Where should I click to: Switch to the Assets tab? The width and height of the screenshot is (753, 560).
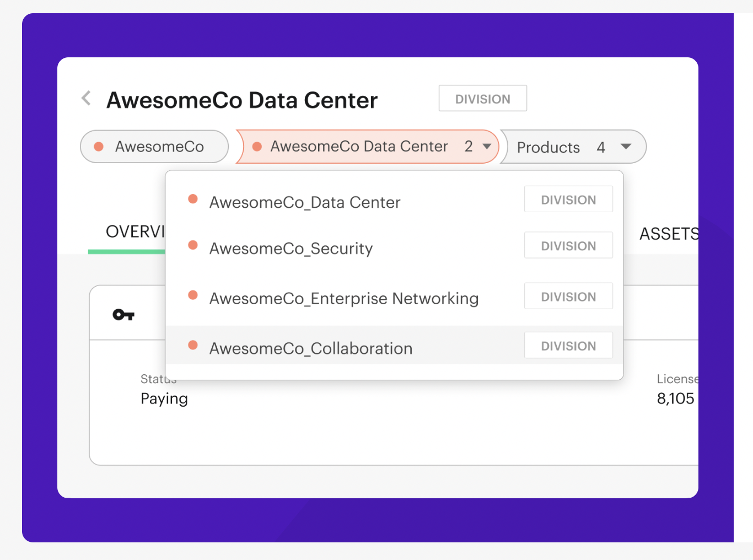coord(668,234)
